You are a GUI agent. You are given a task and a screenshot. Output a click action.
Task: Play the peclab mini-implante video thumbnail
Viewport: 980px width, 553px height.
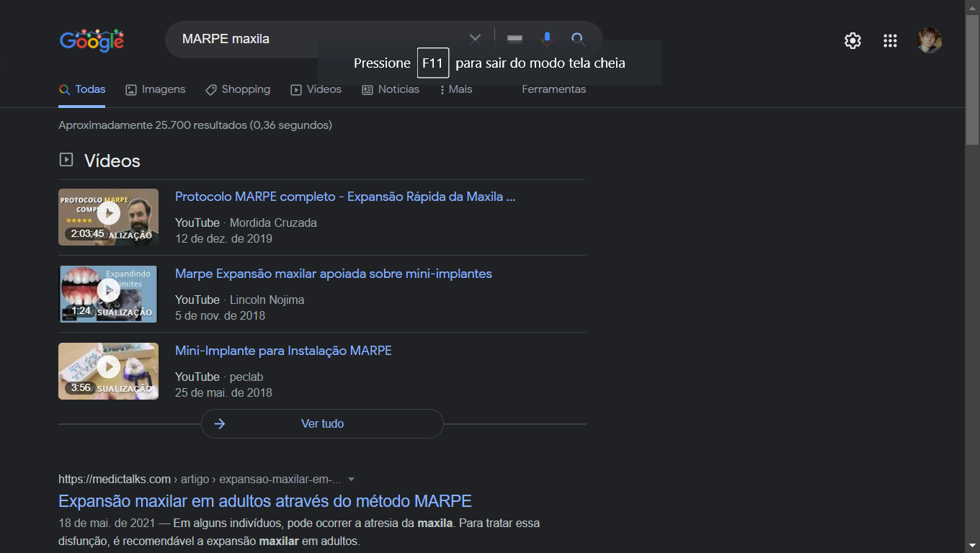[x=108, y=371]
